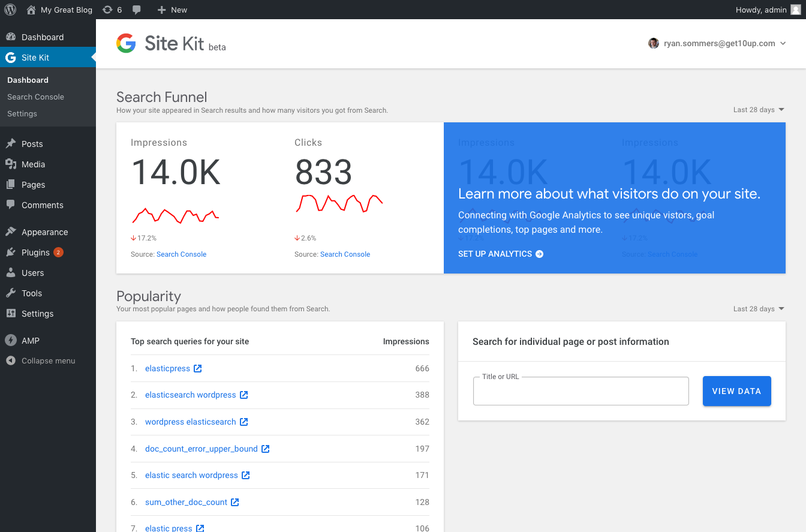Open the updates icon showing 6

107,10
